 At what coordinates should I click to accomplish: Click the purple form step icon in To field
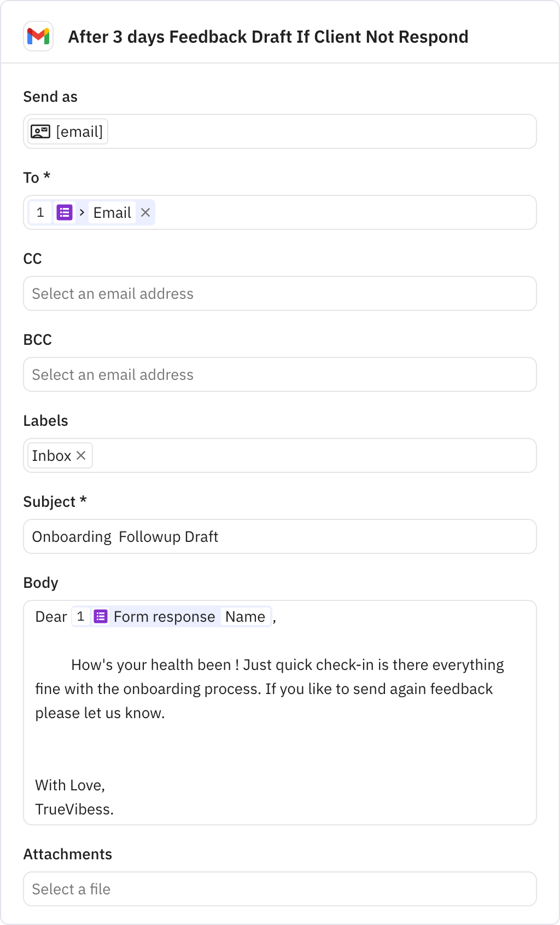(65, 212)
